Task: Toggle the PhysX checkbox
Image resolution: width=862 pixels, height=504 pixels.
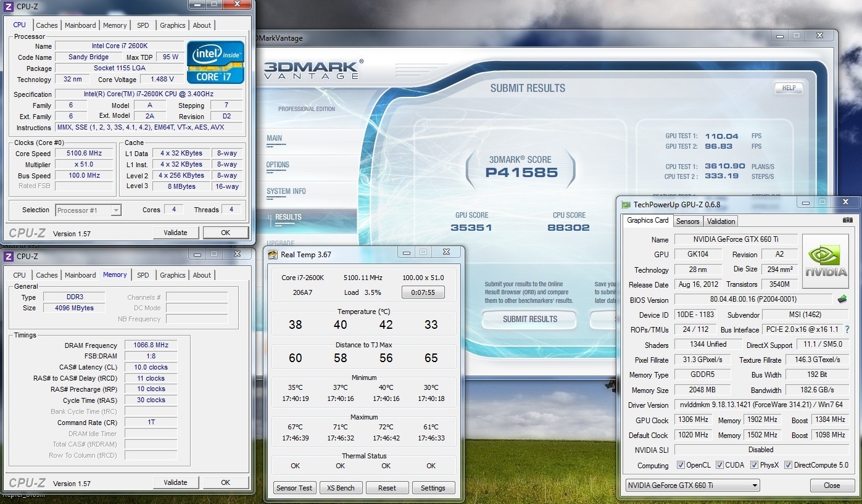Action: 754,465
